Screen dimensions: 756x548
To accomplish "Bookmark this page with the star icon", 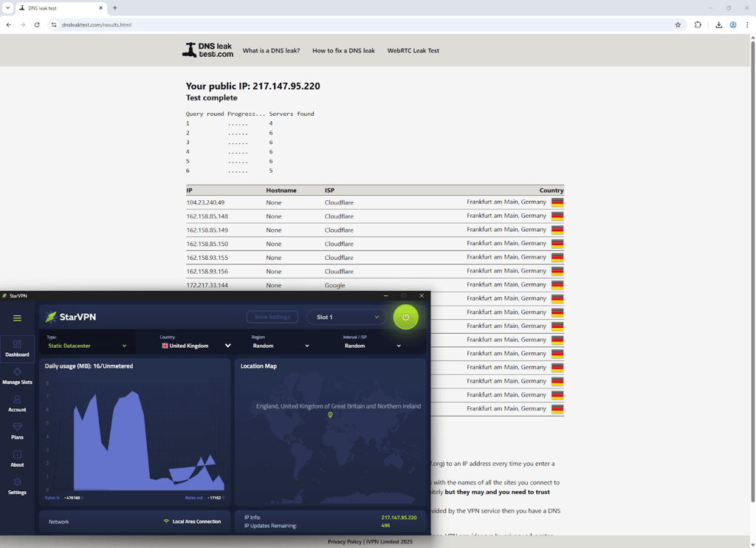I will click(x=678, y=24).
